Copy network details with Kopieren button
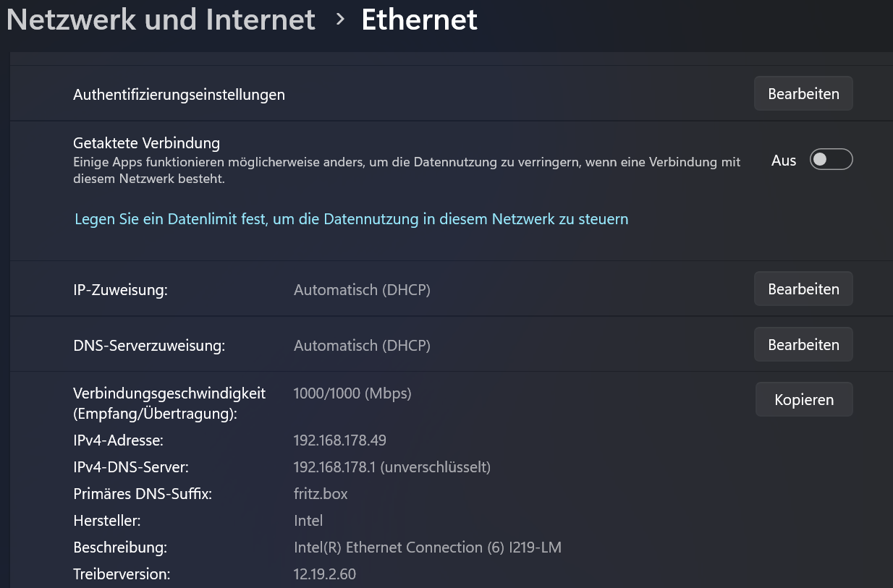 pyautogui.click(x=804, y=400)
